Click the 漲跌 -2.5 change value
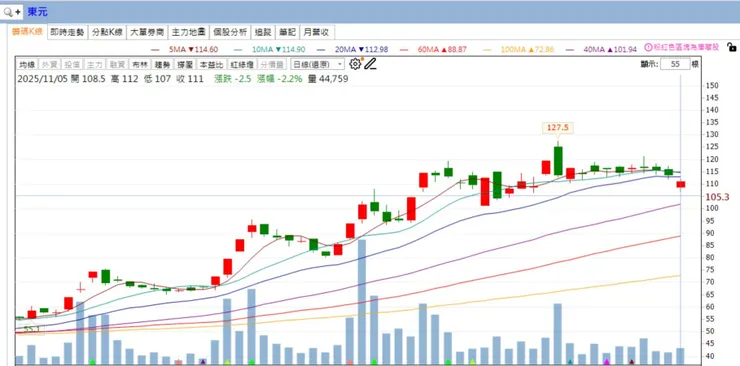The image size is (740, 366). pyautogui.click(x=232, y=79)
